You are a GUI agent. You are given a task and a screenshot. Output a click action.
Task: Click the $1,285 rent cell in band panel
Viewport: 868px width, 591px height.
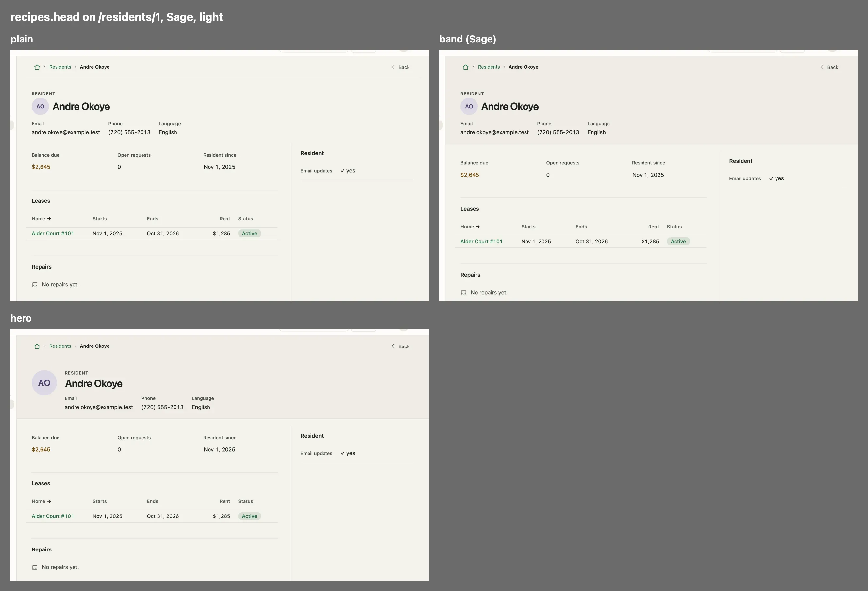[x=650, y=241]
